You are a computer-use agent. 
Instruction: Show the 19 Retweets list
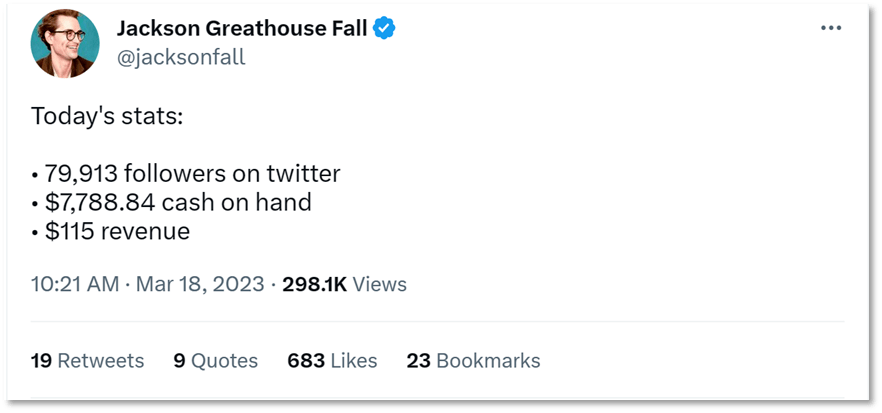pos(87,361)
